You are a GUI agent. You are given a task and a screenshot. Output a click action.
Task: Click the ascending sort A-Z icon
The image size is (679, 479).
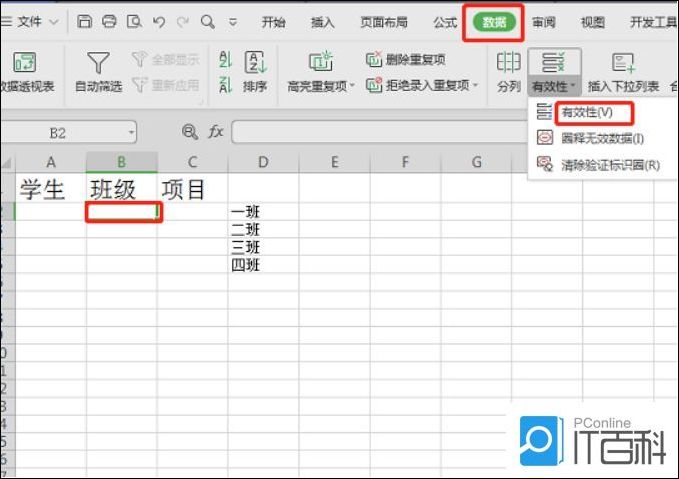coord(225,59)
